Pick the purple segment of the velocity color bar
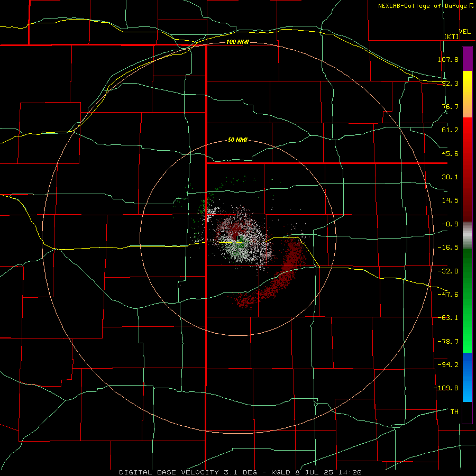Image resolution: width=476 pixels, height=476 pixels. [x=467, y=59]
